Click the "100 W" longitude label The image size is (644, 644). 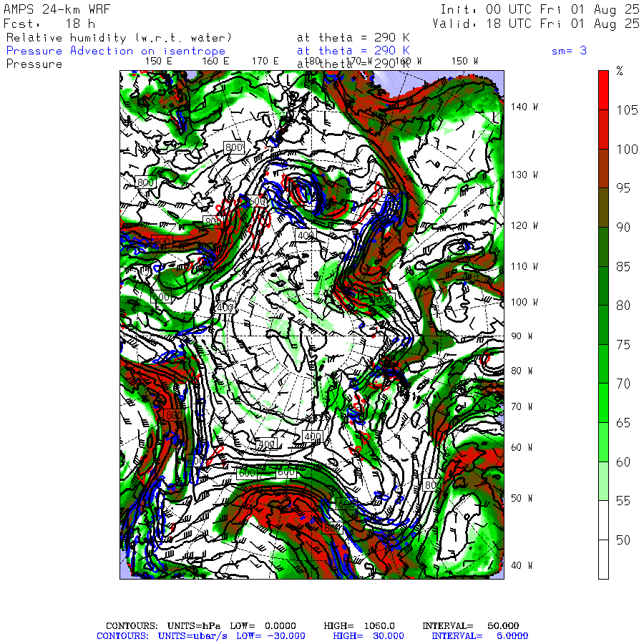click(x=524, y=302)
